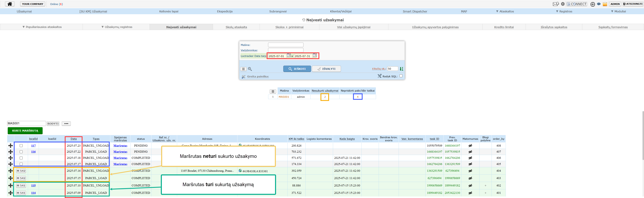Image resolution: width=644 pixels, height=198 pixels.
Task: Click the magnifier zoom icon in filter bar
Action: 250,69
